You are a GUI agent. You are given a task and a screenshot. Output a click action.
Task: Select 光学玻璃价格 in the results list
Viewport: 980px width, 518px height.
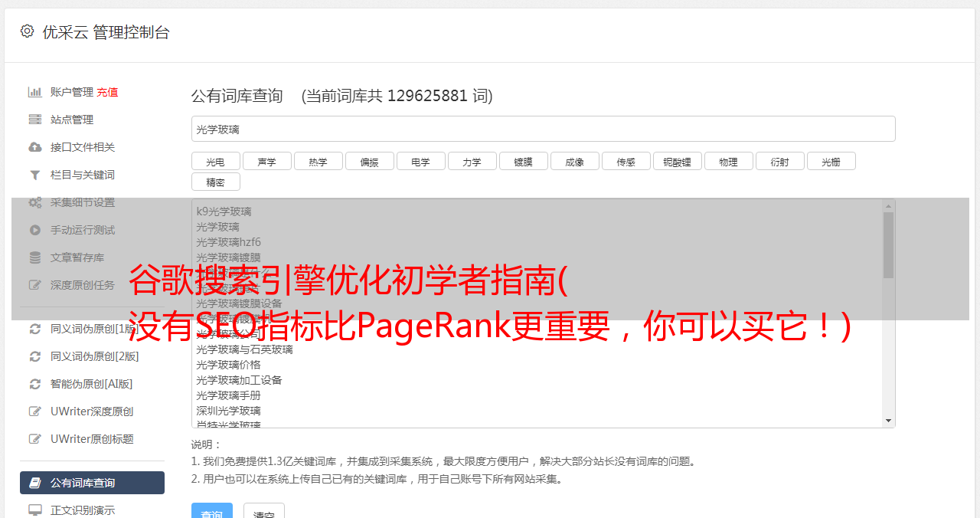tap(228, 365)
